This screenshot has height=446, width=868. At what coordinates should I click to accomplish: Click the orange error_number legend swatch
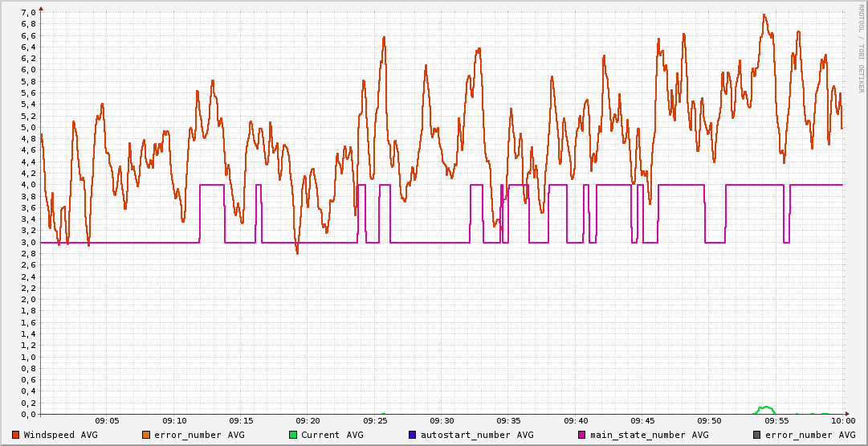(146, 435)
